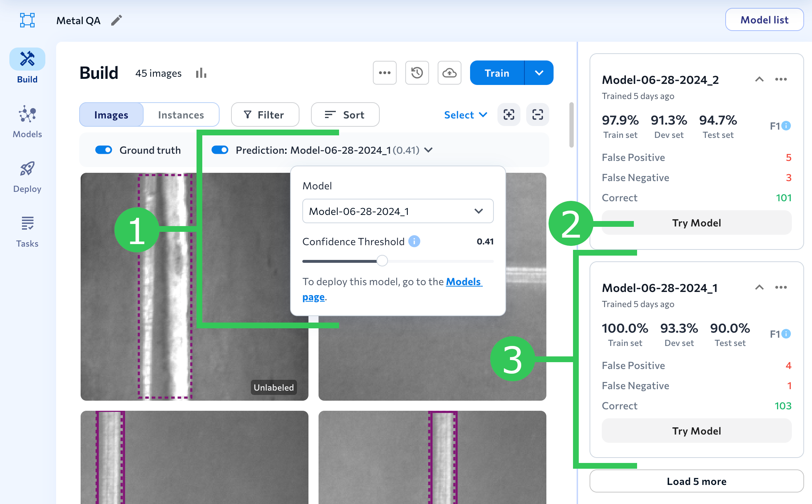Viewport: 812px width, 504px height.
Task: Show dataset statistics bar chart icon
Action: (x=201, y=73)
